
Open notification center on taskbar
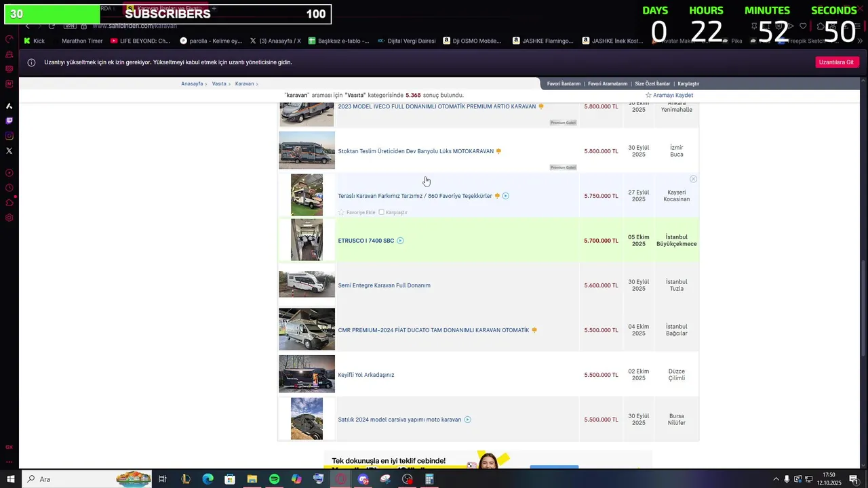click(x=853, y=479)
